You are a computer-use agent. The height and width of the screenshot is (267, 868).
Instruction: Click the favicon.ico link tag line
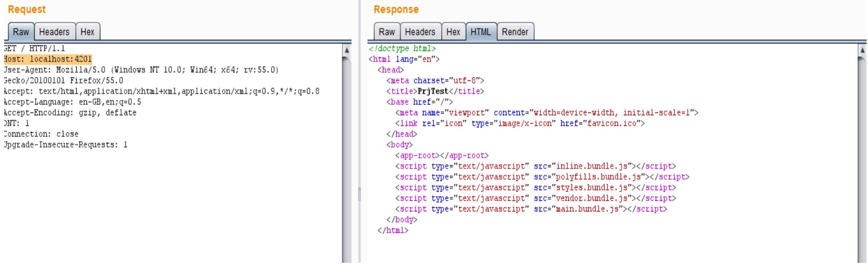(x=520, y=123)
